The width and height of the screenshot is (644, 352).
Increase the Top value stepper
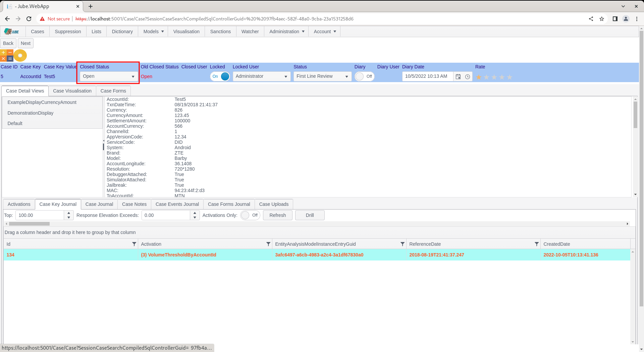[69, 213]
